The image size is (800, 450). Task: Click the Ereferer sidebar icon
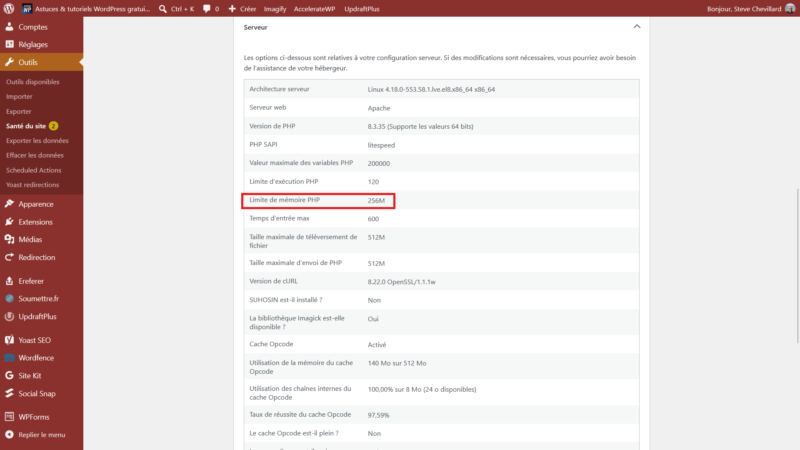9,281
